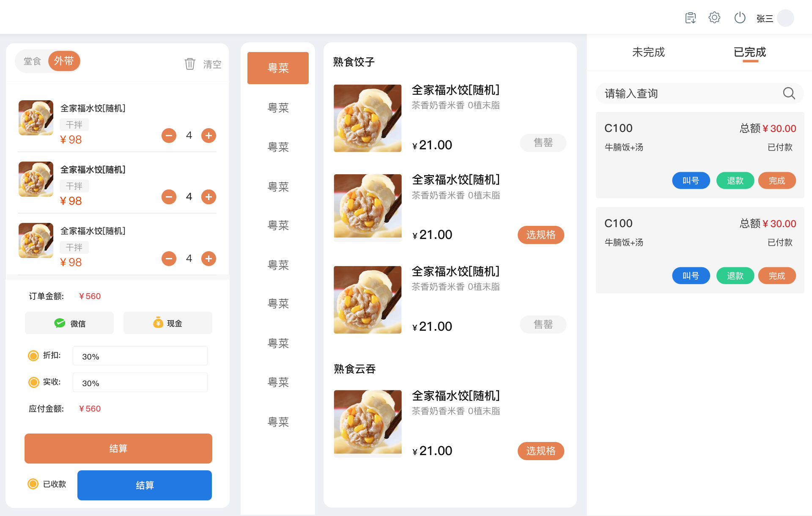
Task: Click 选规格 under 熟食云吞 section
Action: coord(540,451)
